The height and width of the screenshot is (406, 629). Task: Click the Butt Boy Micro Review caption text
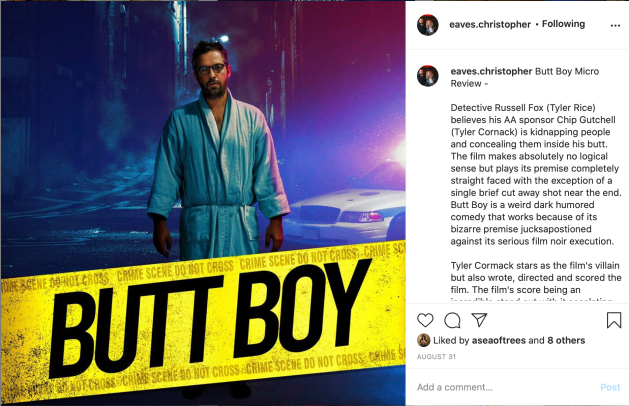525,77
